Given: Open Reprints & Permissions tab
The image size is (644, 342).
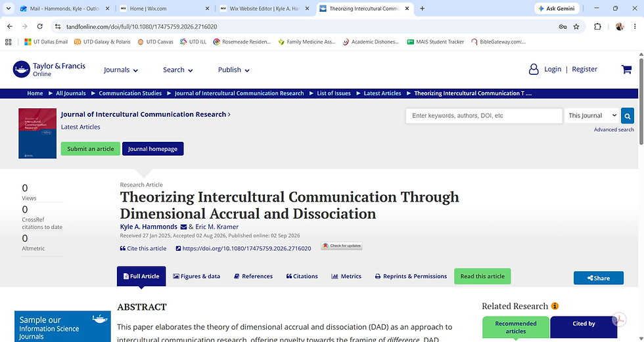Looking at the screenshot, I should coord(411,276).
